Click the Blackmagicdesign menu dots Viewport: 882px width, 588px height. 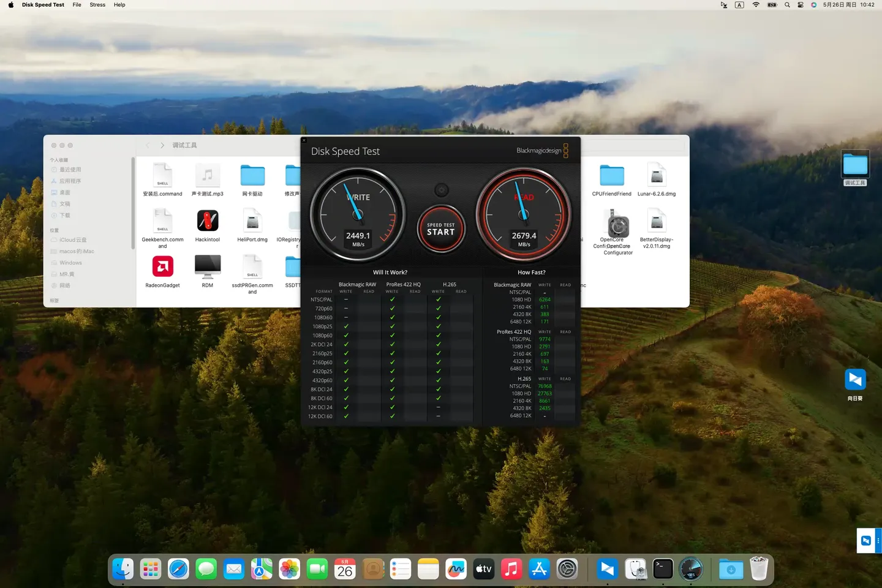(565, 151)
